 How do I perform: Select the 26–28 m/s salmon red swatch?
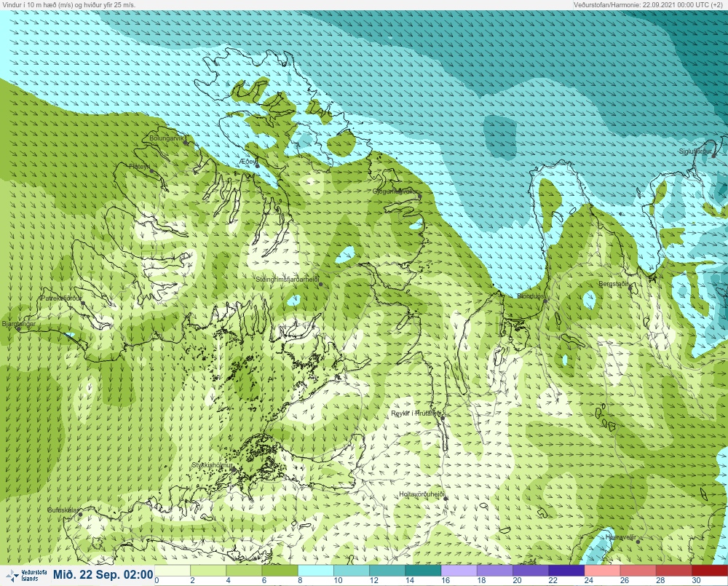click(638, 571)
